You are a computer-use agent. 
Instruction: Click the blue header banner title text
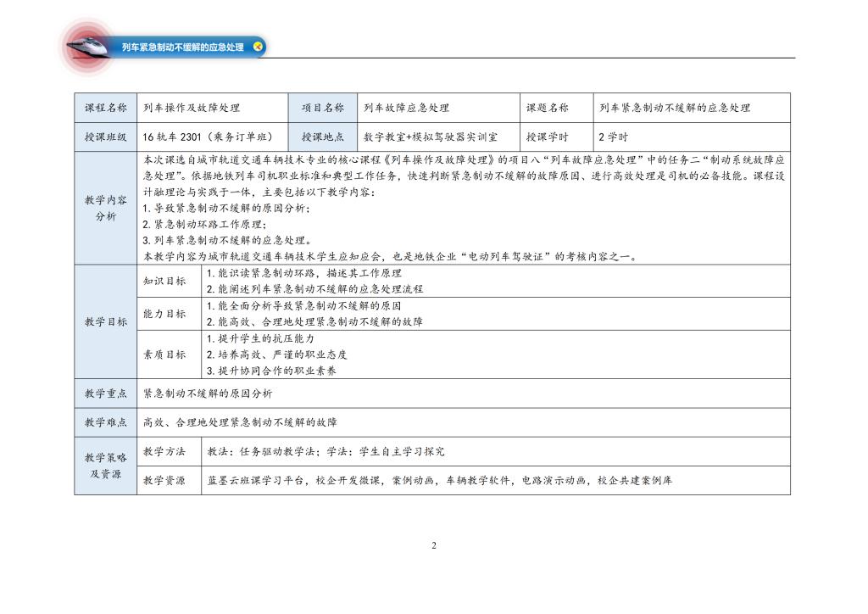pyautogui.click(x=182, y=47)
